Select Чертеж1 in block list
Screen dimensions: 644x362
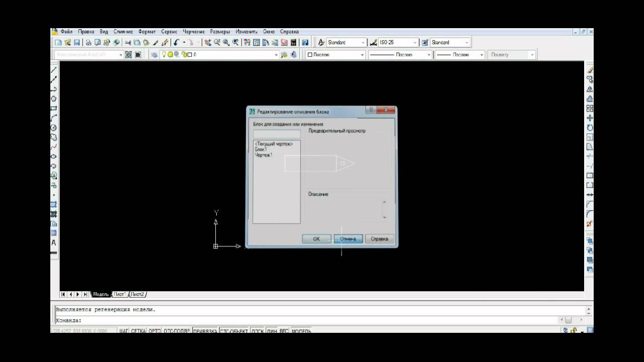click(x=264, y=155)
